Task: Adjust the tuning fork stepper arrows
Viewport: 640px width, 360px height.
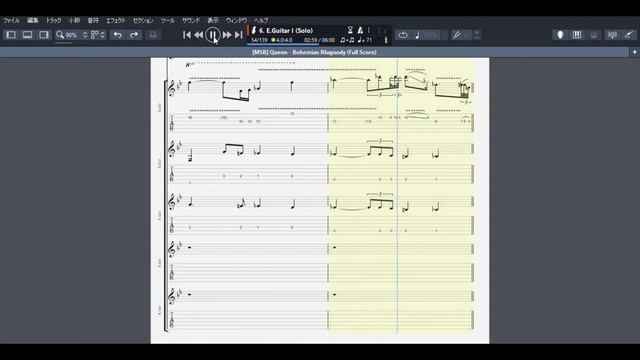Action: tap(477, 35)
